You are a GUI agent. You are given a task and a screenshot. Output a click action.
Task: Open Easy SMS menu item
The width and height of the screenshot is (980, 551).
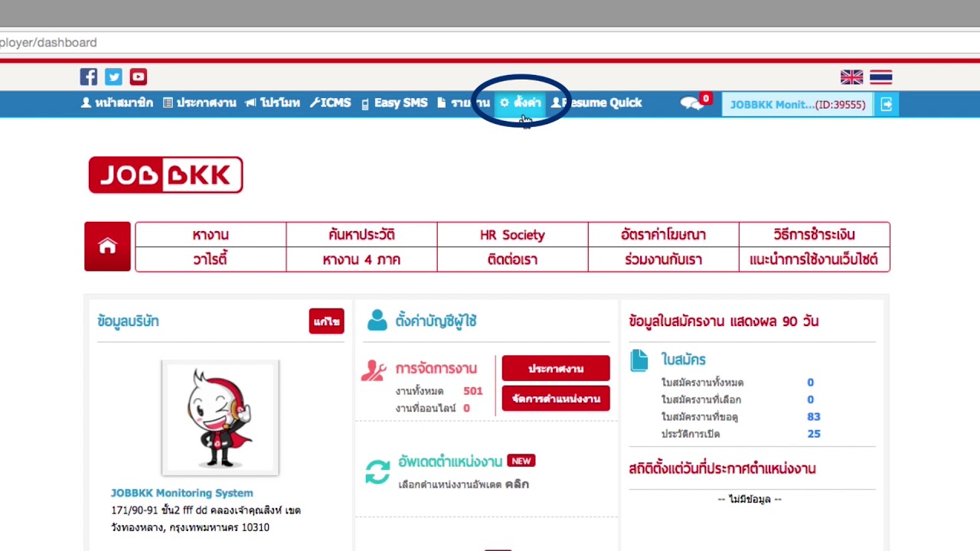tap(394, 103)
